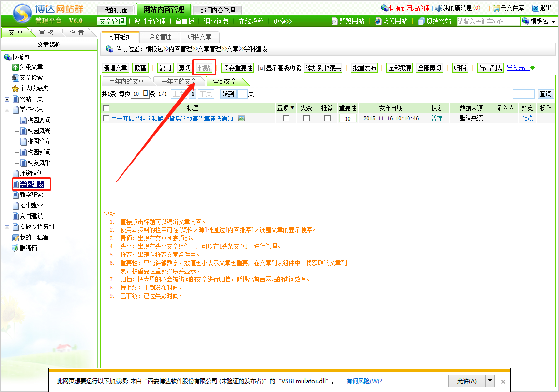Click the 预览网站 magnifier icon
The height and width of the screenshot is (392, 559).
click(334, 21)
